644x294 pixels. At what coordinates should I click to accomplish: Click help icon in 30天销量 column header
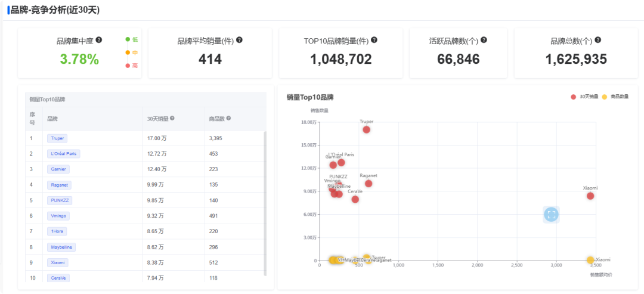(172, 118)
